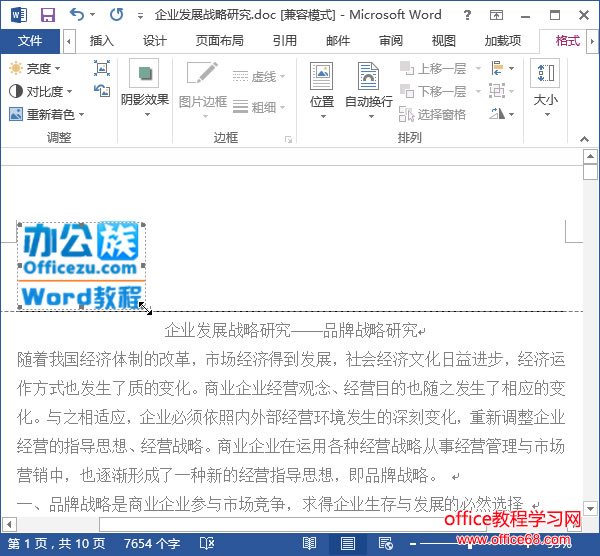The image size is (600, 556).
Task: Open Word Help question mark
Action: pos(467,15)
